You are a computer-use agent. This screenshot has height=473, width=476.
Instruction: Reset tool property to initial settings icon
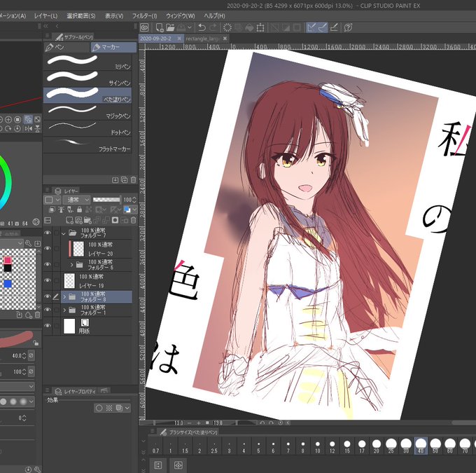[29, 469]
